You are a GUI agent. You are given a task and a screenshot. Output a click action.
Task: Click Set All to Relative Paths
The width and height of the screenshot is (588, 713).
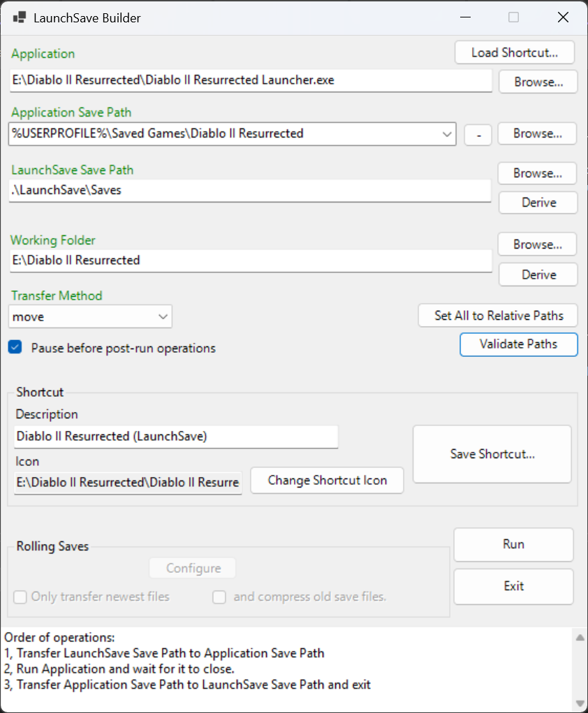click(x=498, y=316)
